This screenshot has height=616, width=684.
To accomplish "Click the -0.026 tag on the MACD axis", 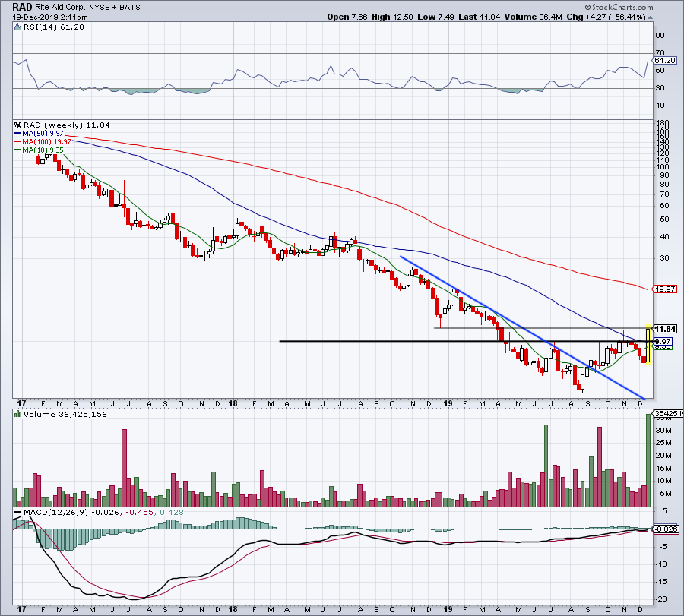I will [666, 529].
